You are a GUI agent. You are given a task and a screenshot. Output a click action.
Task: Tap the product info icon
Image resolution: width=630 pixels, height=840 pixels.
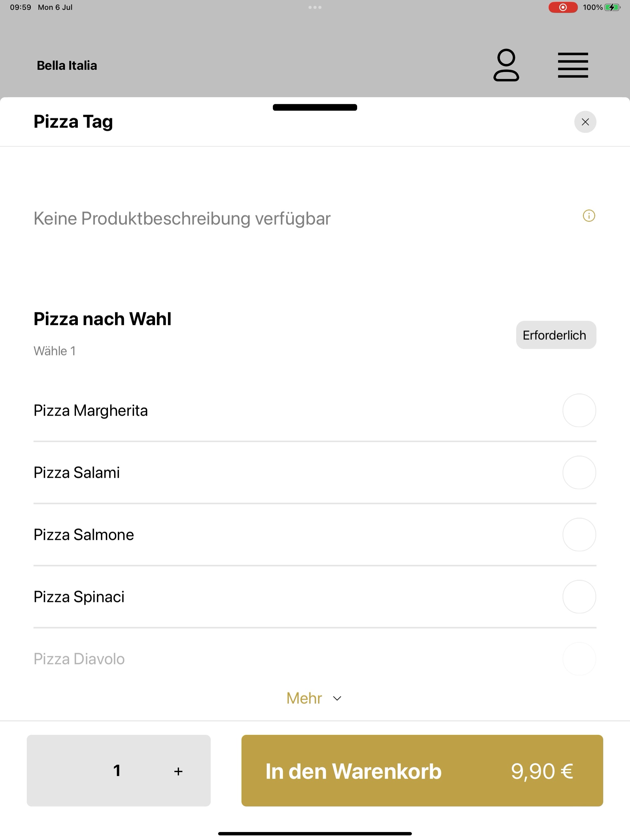pos(588,216)
